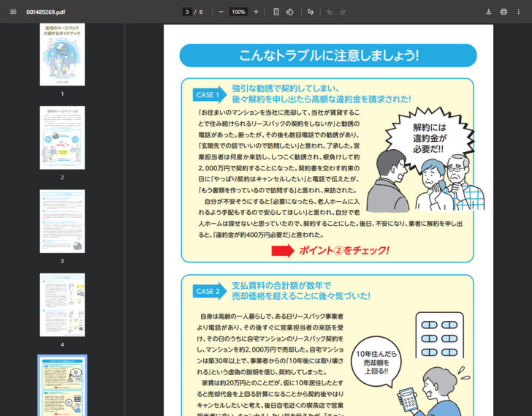
Task: Click the bubble 10年住んだら売却額を上回る!!
Action: click(376, 363)
